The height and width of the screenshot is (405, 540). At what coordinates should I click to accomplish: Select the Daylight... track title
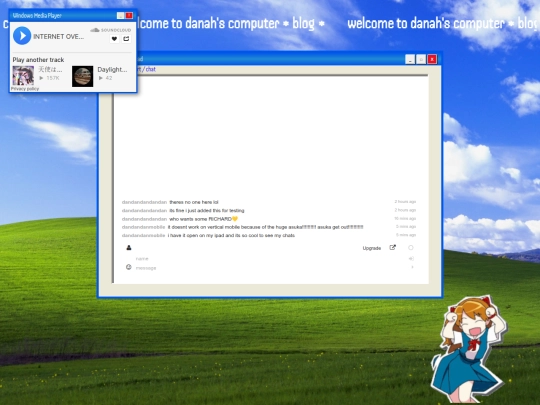coord(112,70)
